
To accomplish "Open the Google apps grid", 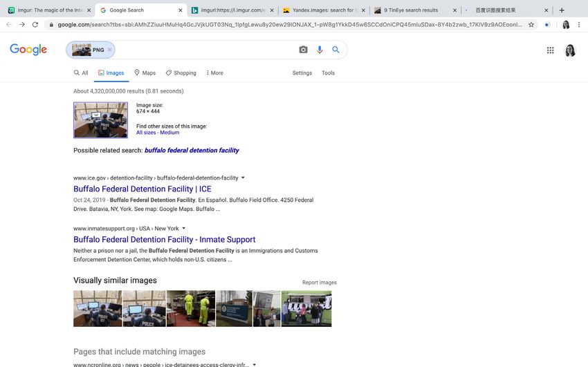I will pos(550,50).
